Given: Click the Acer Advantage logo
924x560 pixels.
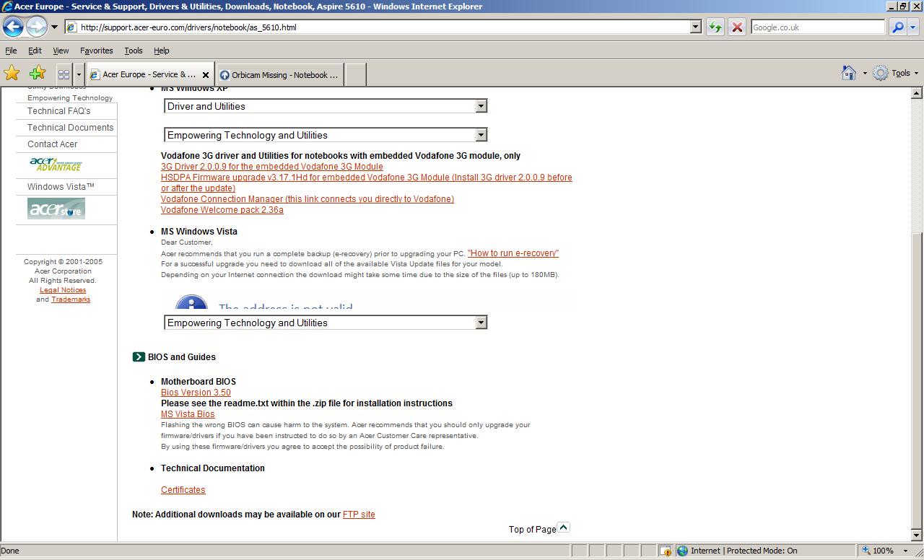Looking at the screenshot, I should tap(56, 165).
